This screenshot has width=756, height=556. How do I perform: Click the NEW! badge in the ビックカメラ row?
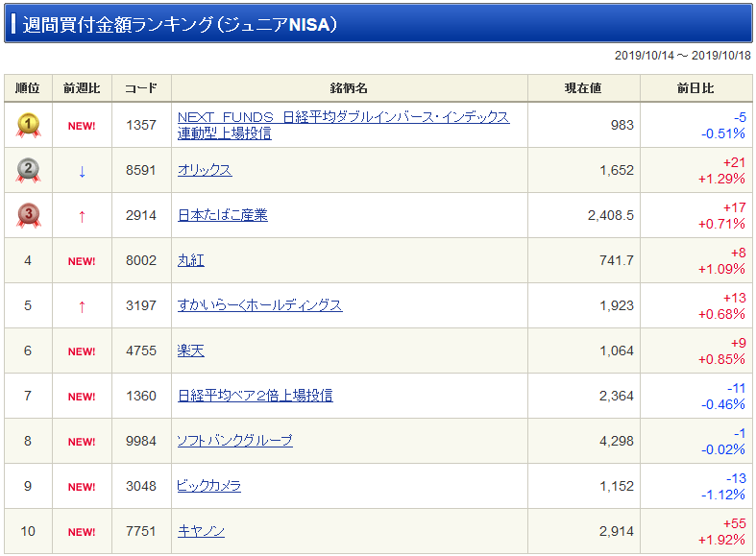click(x=82, y=487)
